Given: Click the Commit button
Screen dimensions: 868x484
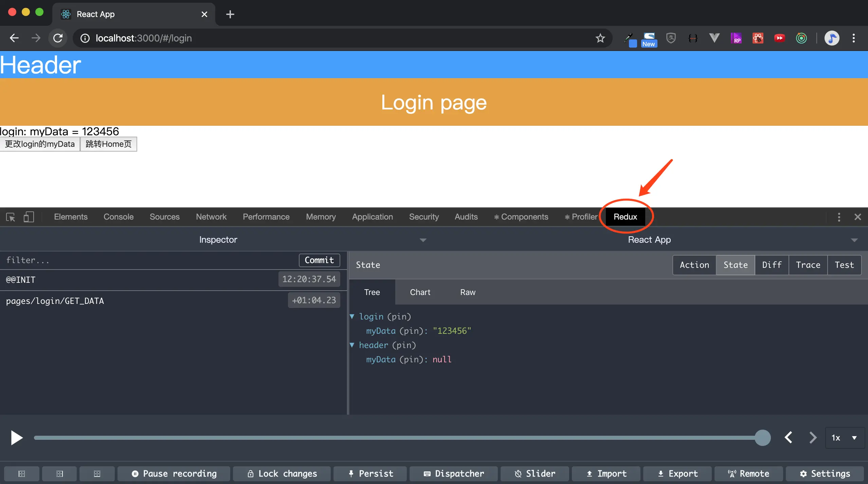Looking at the screenshot, I should (x=319, y=260).
